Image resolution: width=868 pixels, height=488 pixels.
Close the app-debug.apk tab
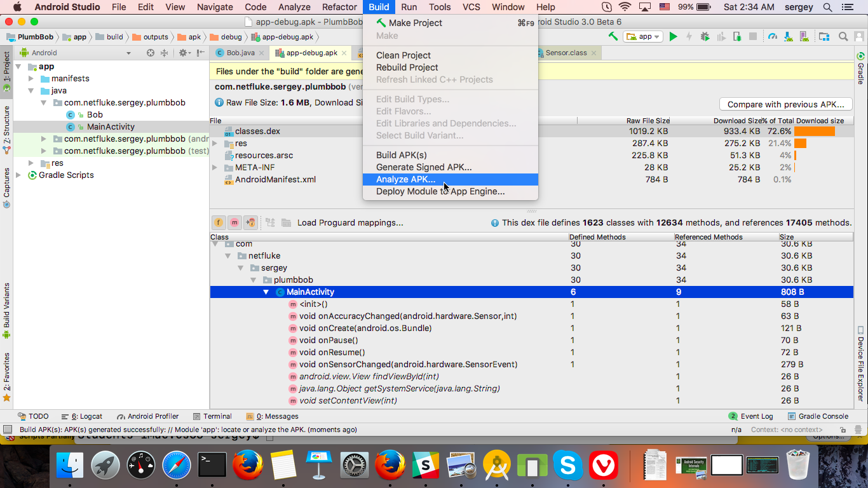pos(344,53)
